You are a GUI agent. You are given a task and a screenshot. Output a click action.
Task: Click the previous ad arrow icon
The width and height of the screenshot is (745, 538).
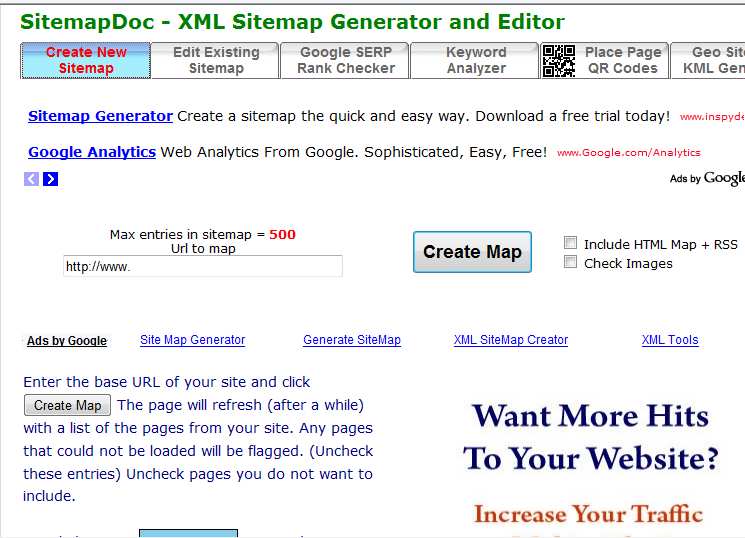[x=31, y=179]
